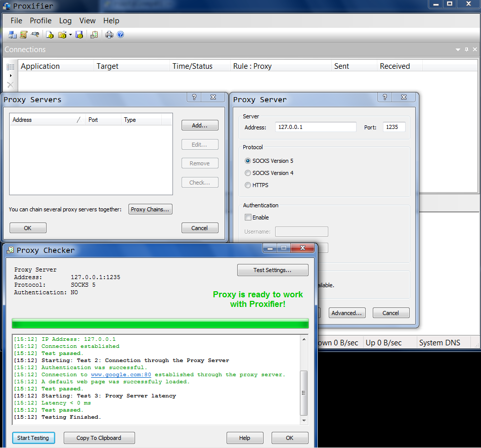Click the log scrollbar thumb in Proxy Checker
The height and width of the screenshot is (448, 481).
coord(303,393)
